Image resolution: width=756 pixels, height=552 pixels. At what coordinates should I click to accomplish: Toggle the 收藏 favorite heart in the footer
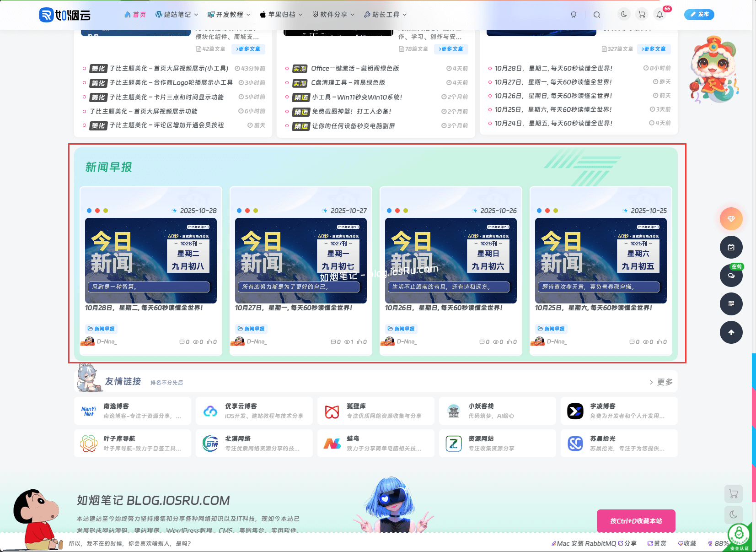point(687,543)
